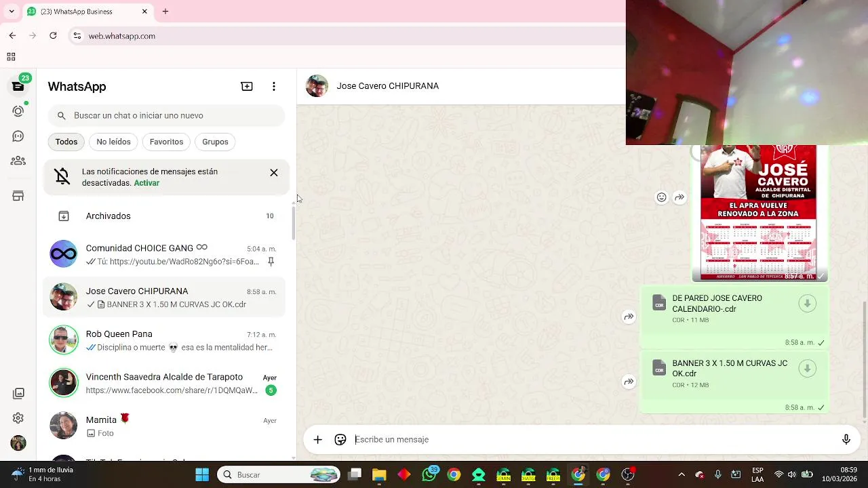Forward the calendar image message
Screen dimensions: 868x488
[x=679, y=197]
